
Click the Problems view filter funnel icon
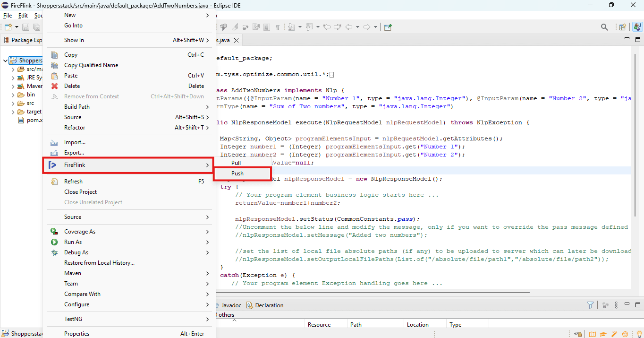tap(590, 305)
